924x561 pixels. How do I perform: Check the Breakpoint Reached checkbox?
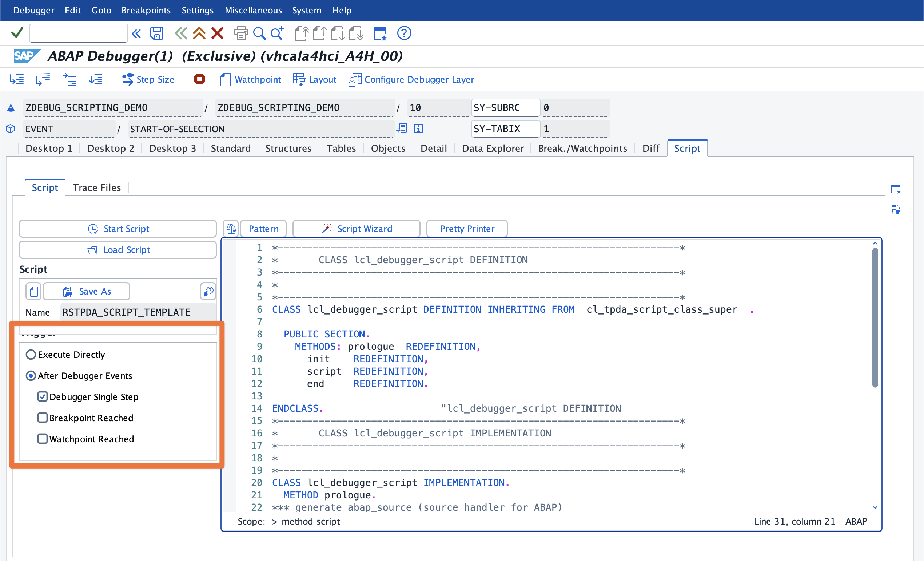pos(42,418)
